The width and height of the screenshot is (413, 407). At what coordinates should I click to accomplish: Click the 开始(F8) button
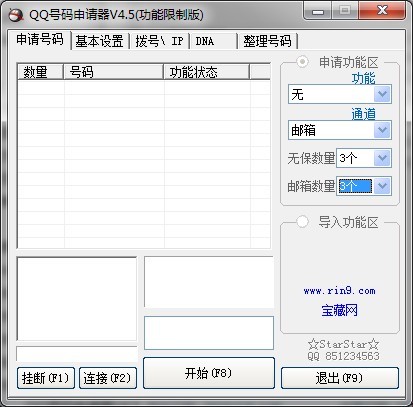pos(209,373)
